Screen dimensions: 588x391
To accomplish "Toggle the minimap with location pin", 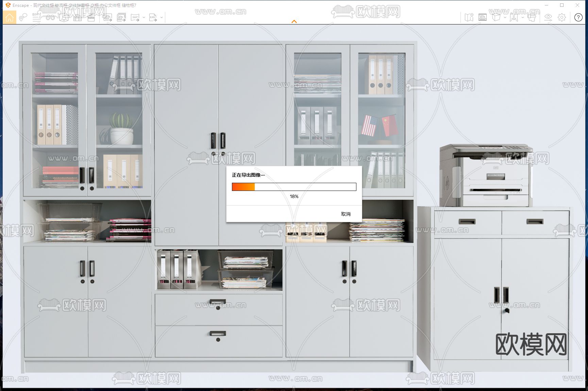I will [469, 17].
